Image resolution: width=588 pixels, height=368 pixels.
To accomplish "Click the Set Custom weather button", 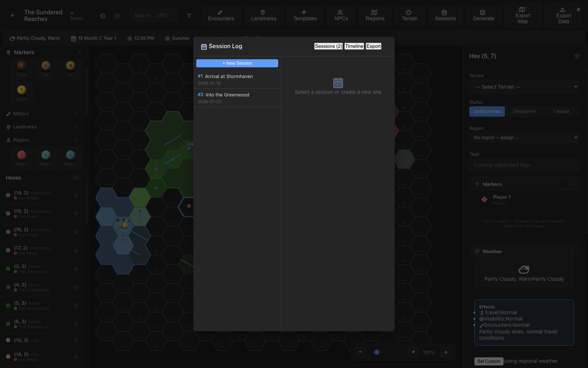I will click(x=489, y=361).
